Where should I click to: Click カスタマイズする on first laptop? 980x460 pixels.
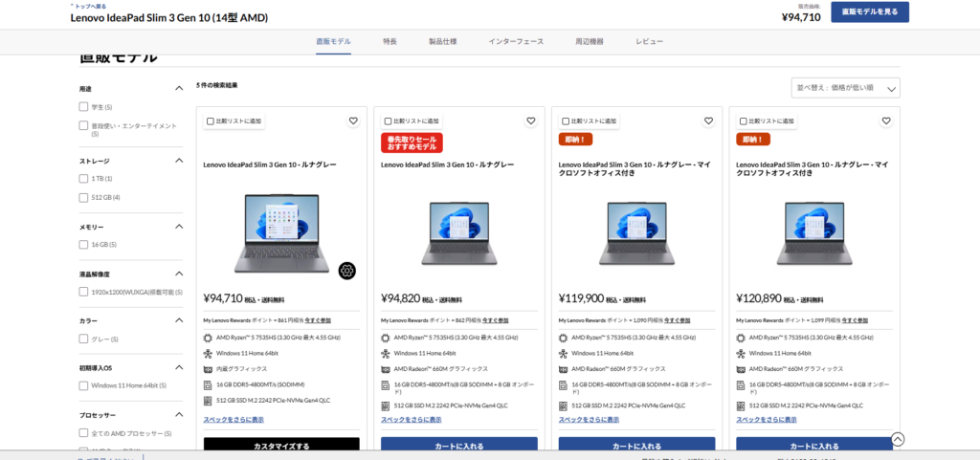click(x=281, y=447)
